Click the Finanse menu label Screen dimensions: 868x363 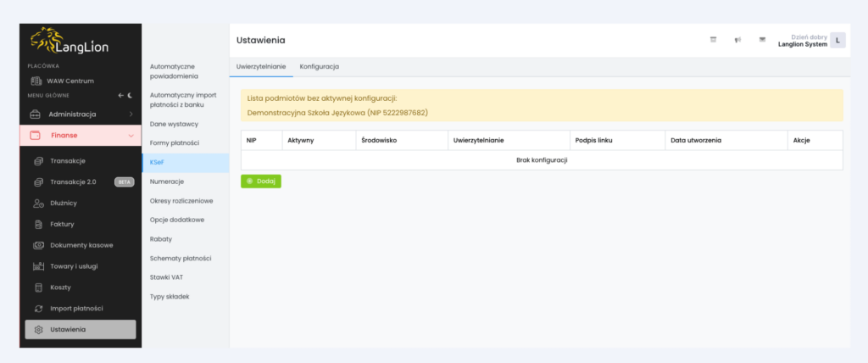pyautogui.click(x=64, y=135)
